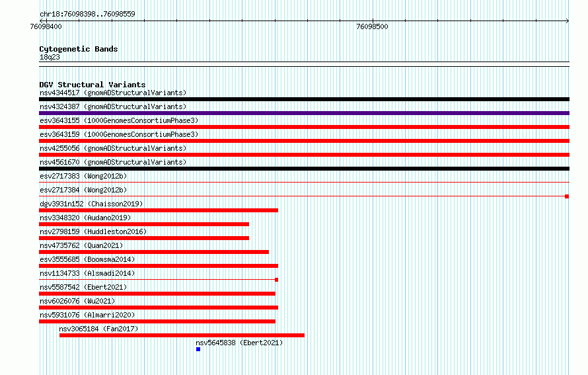Open the esv3555685 Boomsma2014 label
Image resolution: width=588 pixels, height=375 pixels.
tap(87, 259)
